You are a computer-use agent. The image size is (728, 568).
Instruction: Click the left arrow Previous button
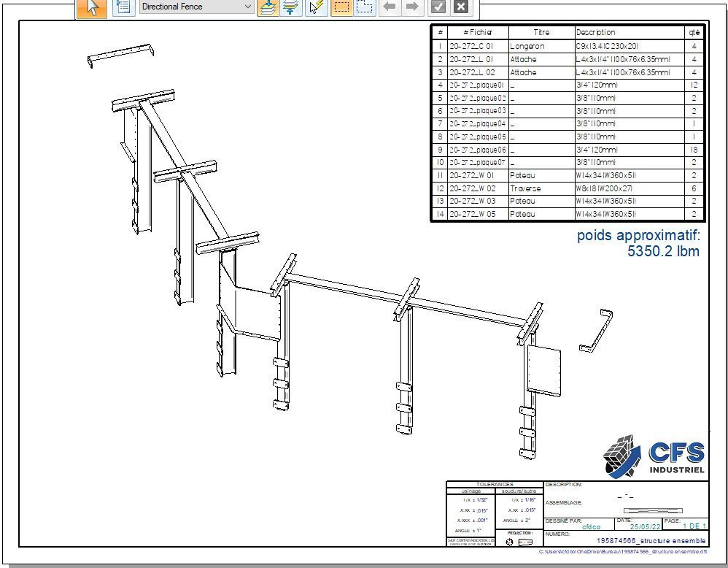tap(390, 7)
